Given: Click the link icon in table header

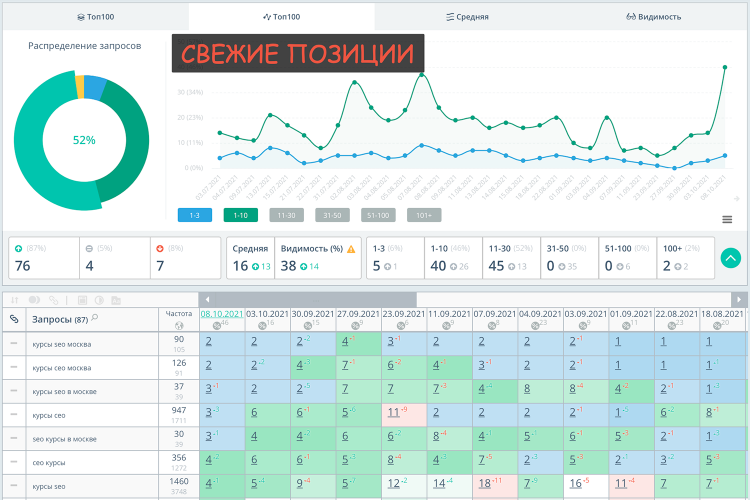Looking at the screenshot, I should point(14,319).
